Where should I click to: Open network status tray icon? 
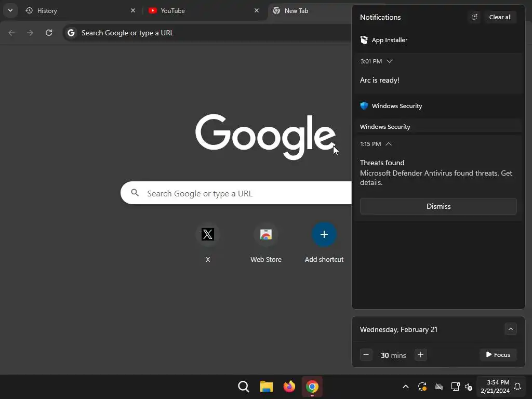coord(455,387)
